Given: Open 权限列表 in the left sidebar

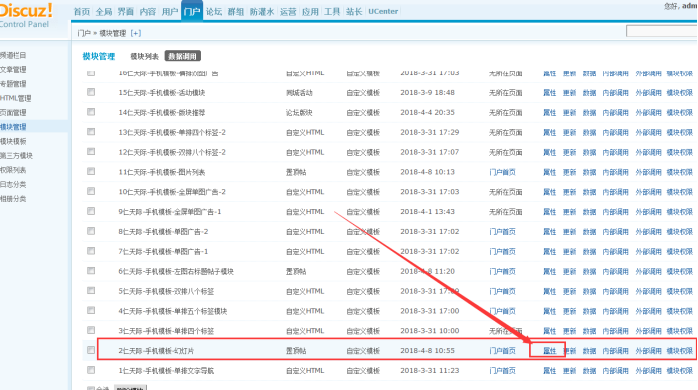Looking at the screenshot, I should tap(13, 170).
